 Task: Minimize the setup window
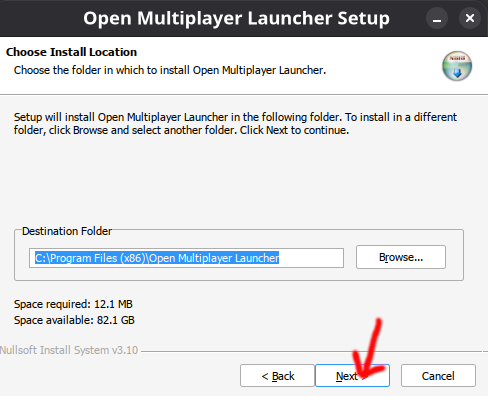pyautogui.click(x=437, y=18)
